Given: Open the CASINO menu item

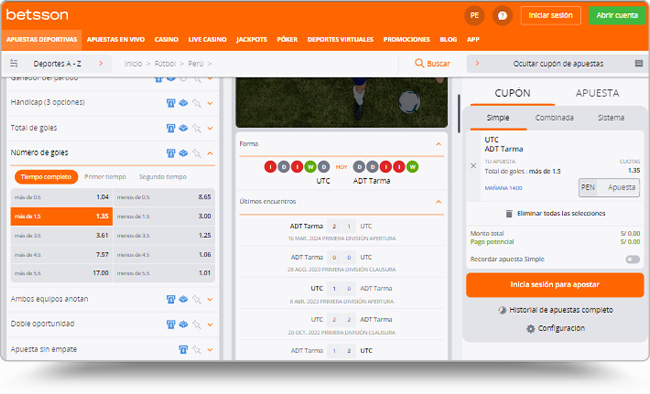Looking at the screenshot, I should click(166, 39).
